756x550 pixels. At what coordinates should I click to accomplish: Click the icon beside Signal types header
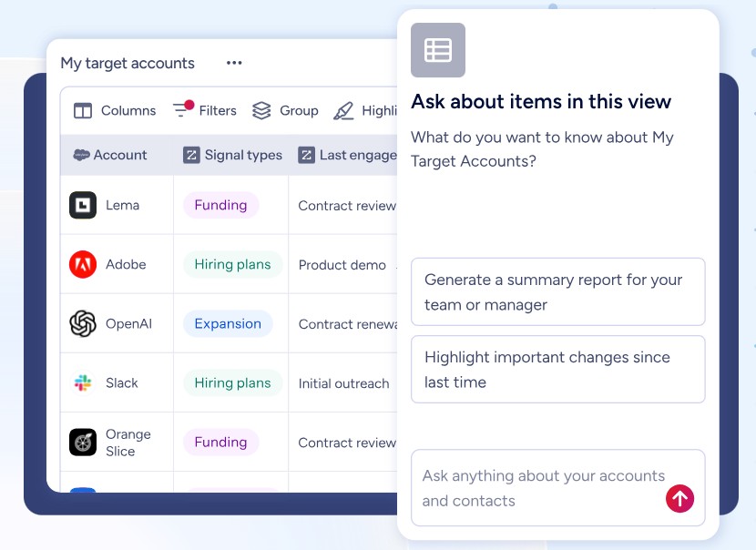click(x=191, y=155)
